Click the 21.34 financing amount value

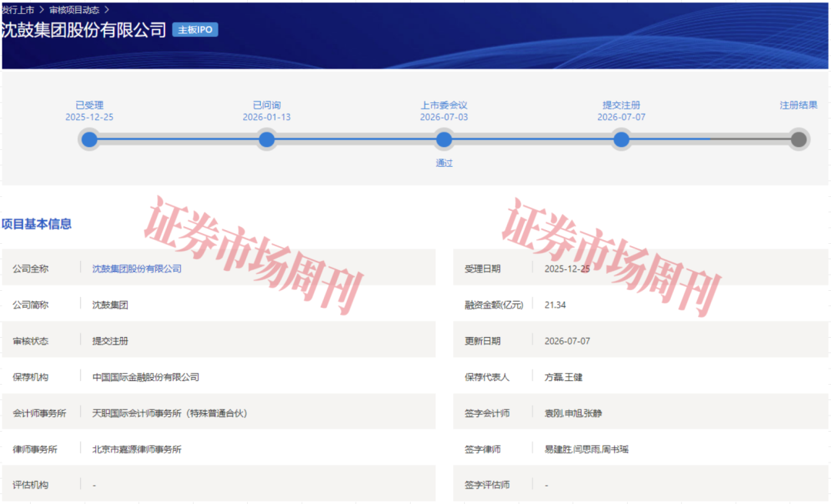pyautogui.click(x=555, y=305)
